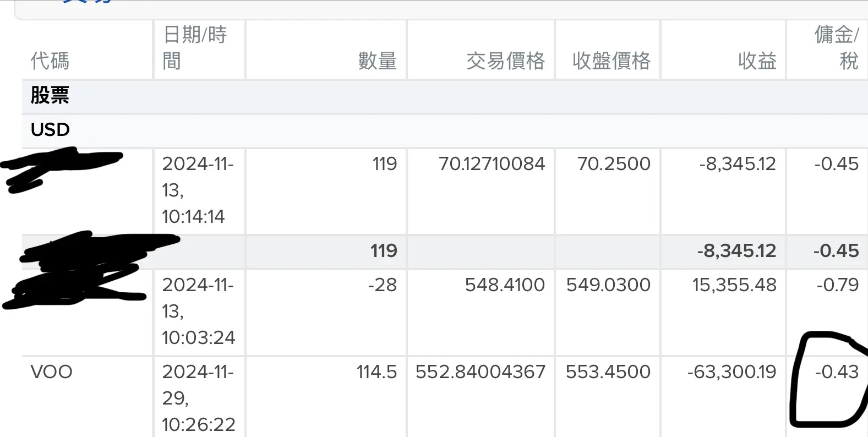Click trade price 552.84004367
The image size is (868, 437).
pyautogui.click(x=480, y=372)
